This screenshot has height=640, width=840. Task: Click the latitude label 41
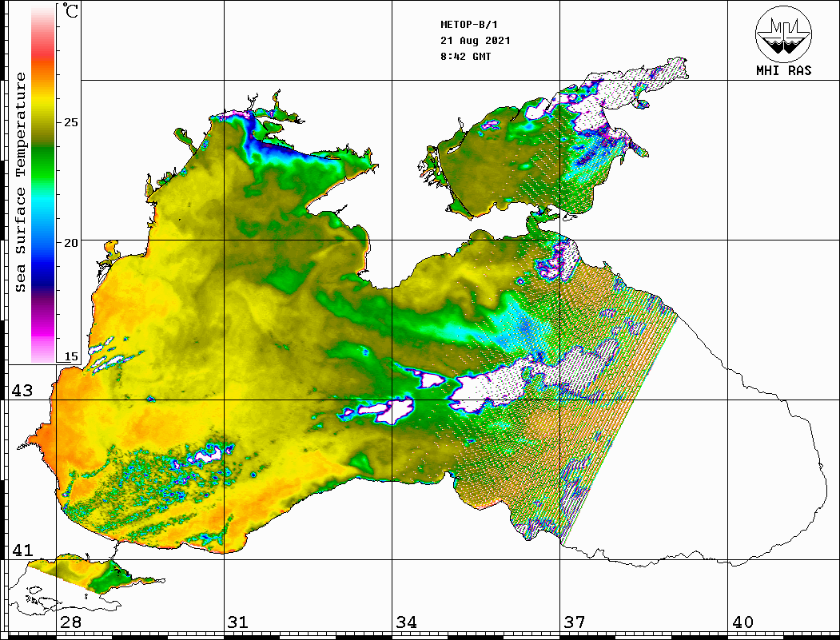[22, 550]
